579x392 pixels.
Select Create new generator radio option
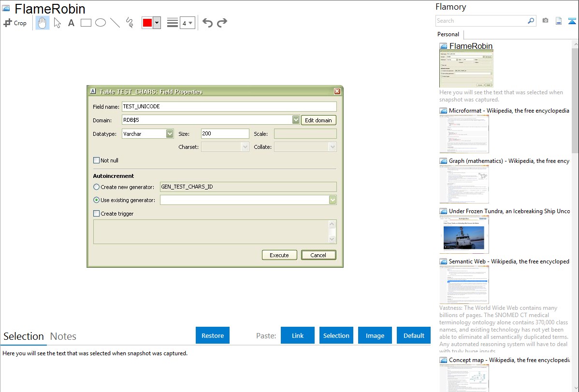[97, 187]
